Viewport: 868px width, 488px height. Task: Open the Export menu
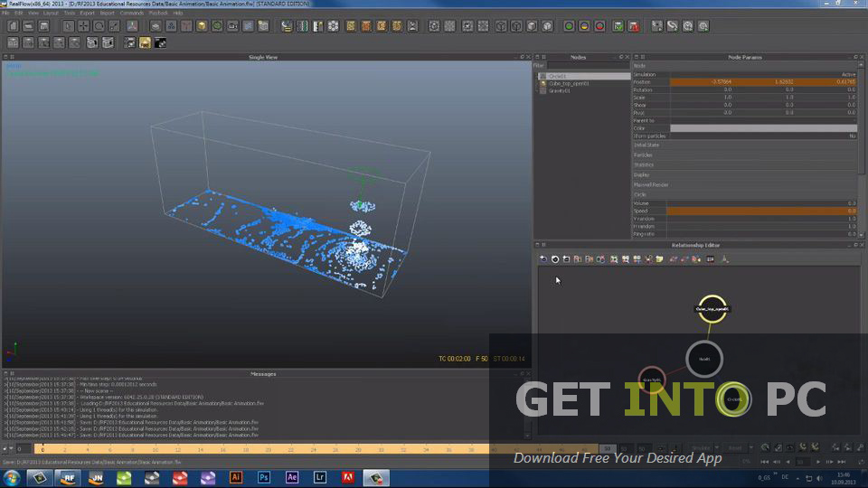[x=87, y=13]
